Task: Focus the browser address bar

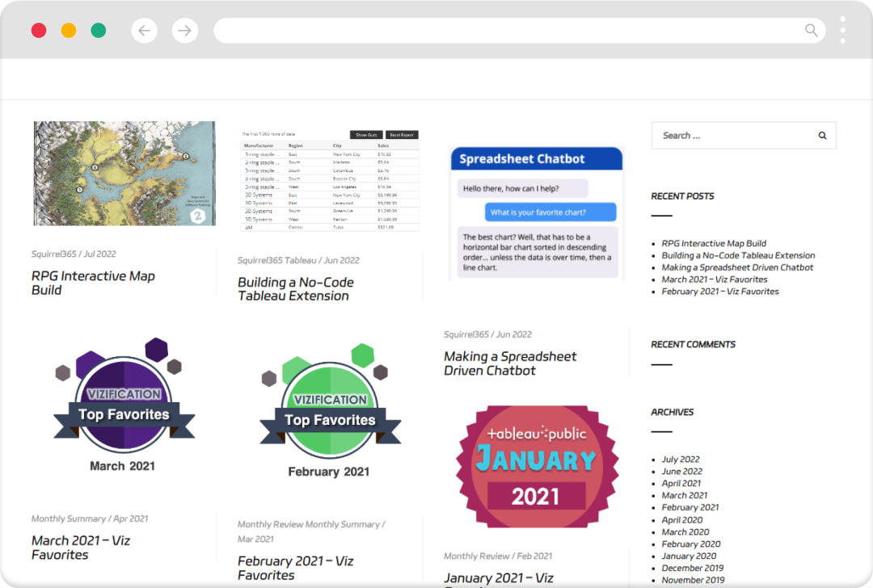Action: point(519,31)
